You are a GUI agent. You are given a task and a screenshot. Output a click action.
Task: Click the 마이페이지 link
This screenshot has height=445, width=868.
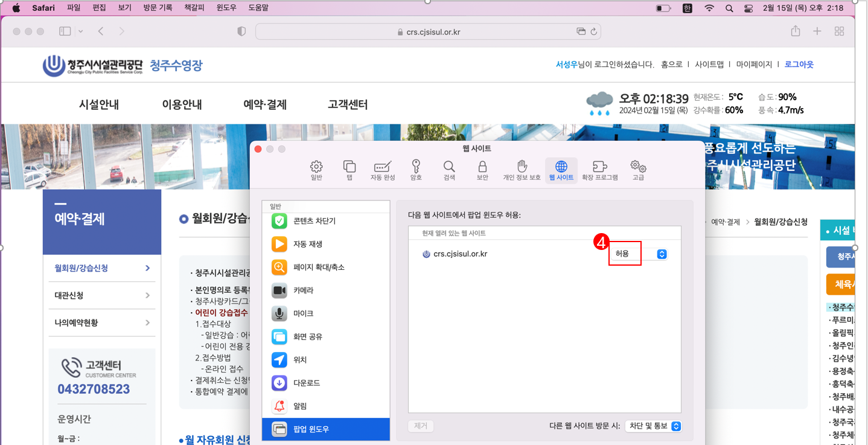pos(754,65)
